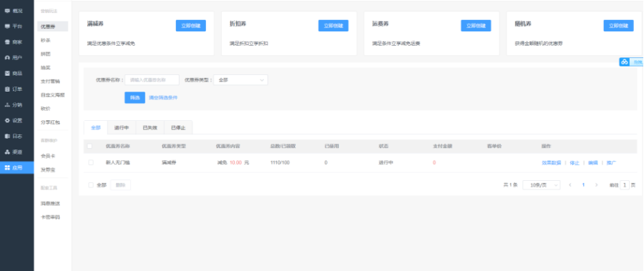Open the 优惠券类型 dropdown showing 全部
This screenshot has height=271, width=644.
tap(240, 80)
